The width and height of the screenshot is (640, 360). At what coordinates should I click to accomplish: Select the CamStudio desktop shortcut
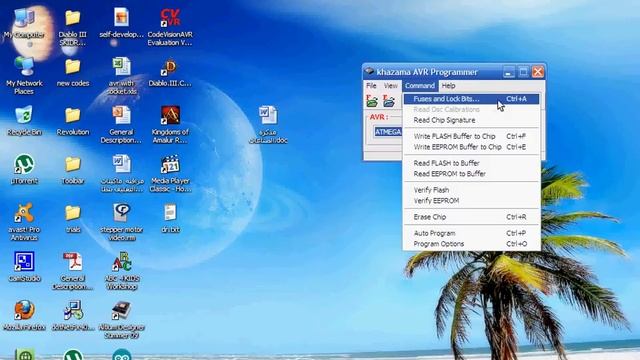[24, 267]
